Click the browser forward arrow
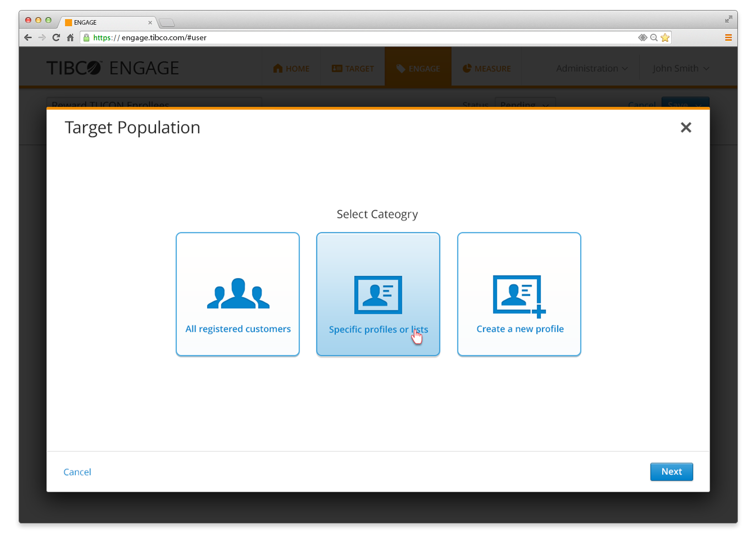This screenshot has width=756, height=539. pyautogui.click(x=42, y=37)
